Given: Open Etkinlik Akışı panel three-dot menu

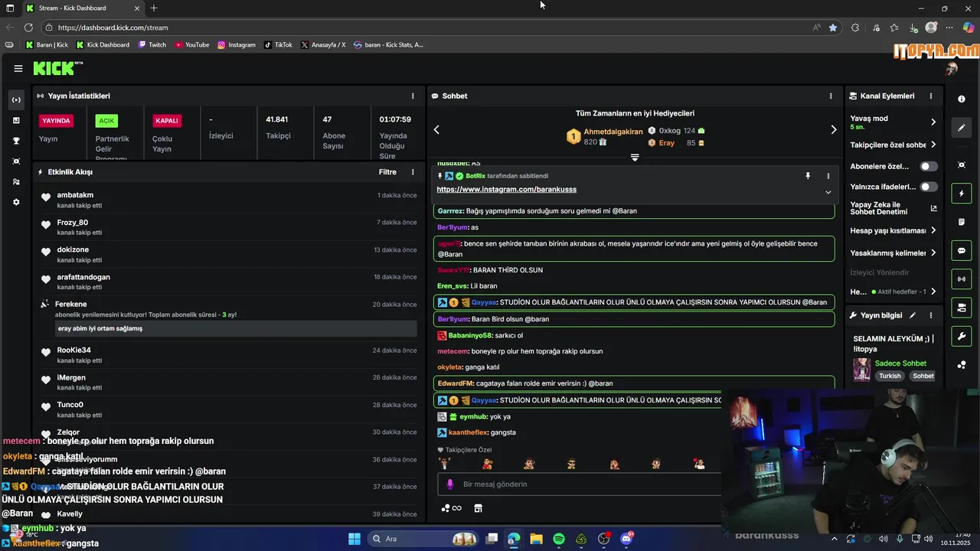Looking at the screenshot, I should pyautogui.click(x=413, y=172).
